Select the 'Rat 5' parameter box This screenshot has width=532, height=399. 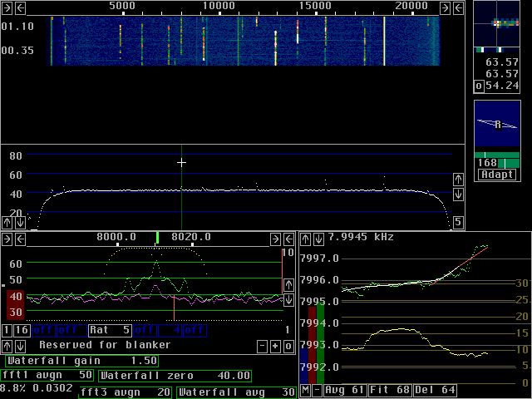point(110,330)
